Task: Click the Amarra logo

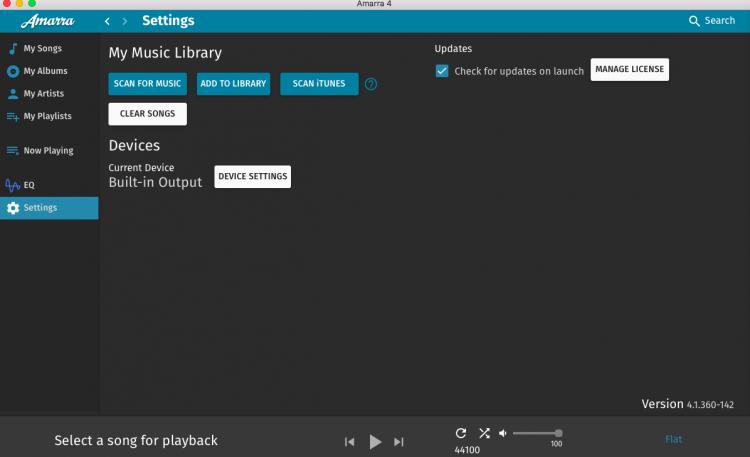Action: click(x=48, y=21)
